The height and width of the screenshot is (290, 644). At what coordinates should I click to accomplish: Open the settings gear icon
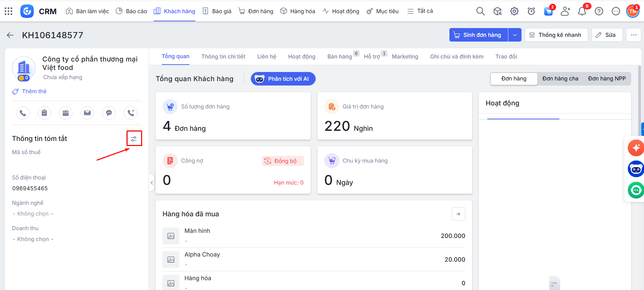514,11
